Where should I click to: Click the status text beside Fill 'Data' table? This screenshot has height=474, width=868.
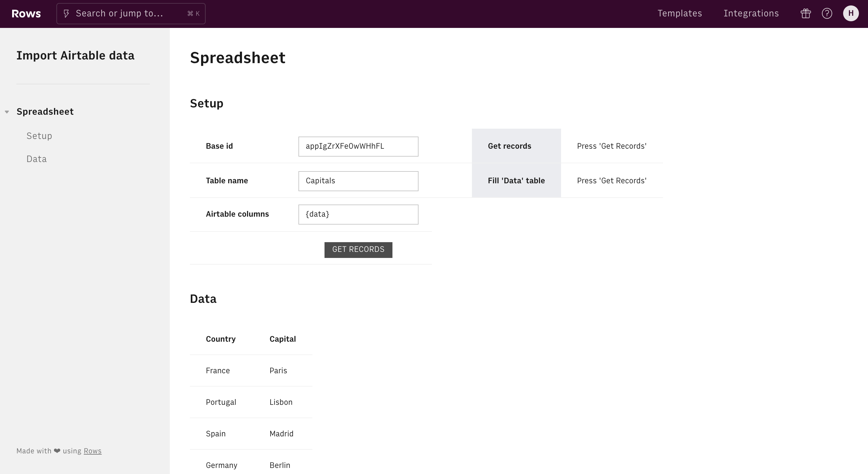pos(612,181)
